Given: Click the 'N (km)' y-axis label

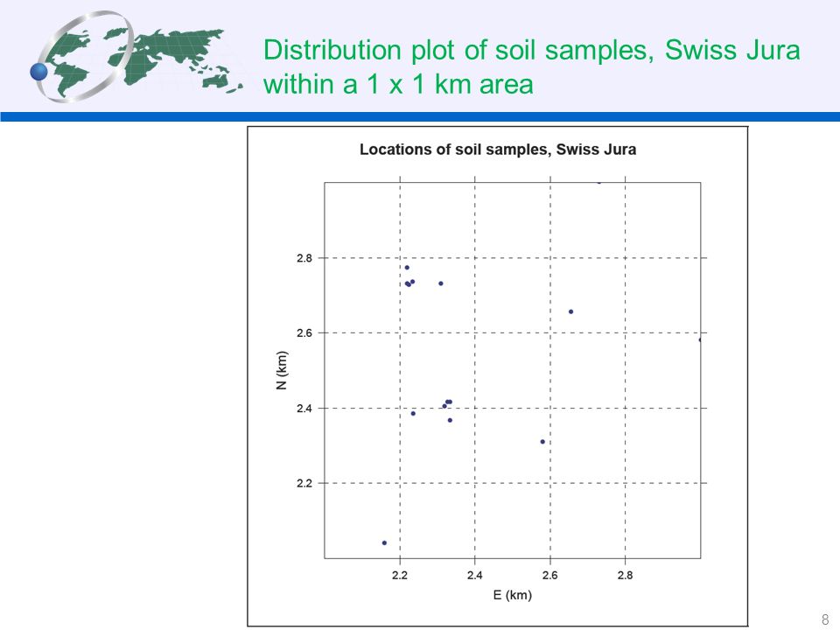Looking at the screenshot, I should 281,370.
